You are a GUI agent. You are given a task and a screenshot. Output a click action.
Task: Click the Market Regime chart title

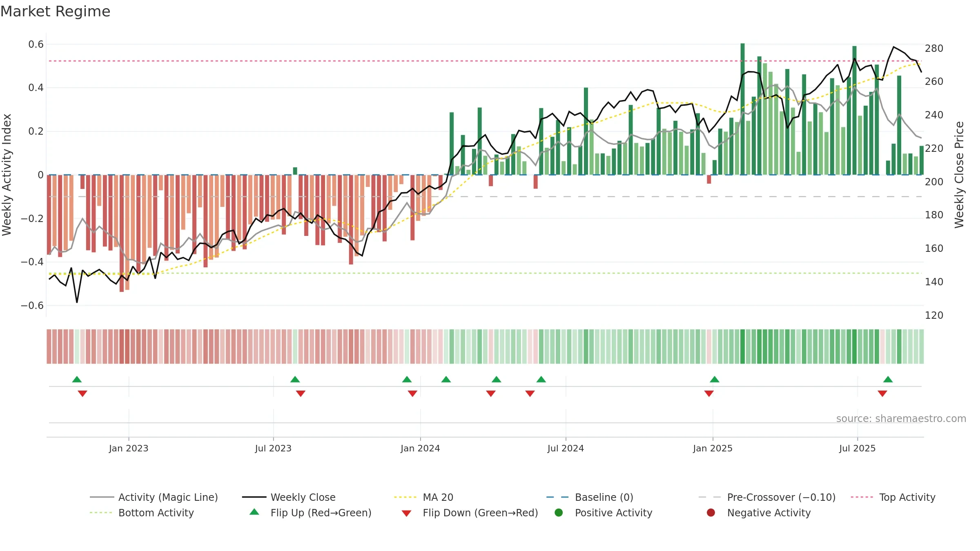click(56, 11)
